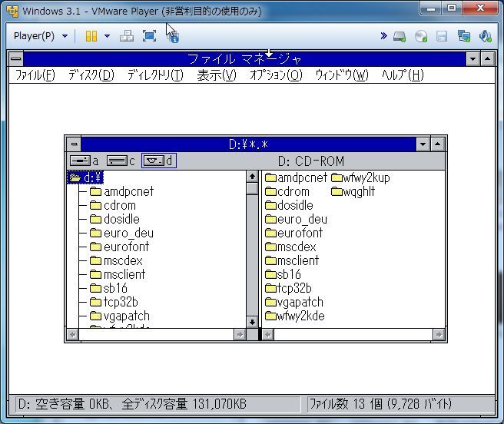Click the hard disk device icon
Screen dimensions: 504x424
400,36
